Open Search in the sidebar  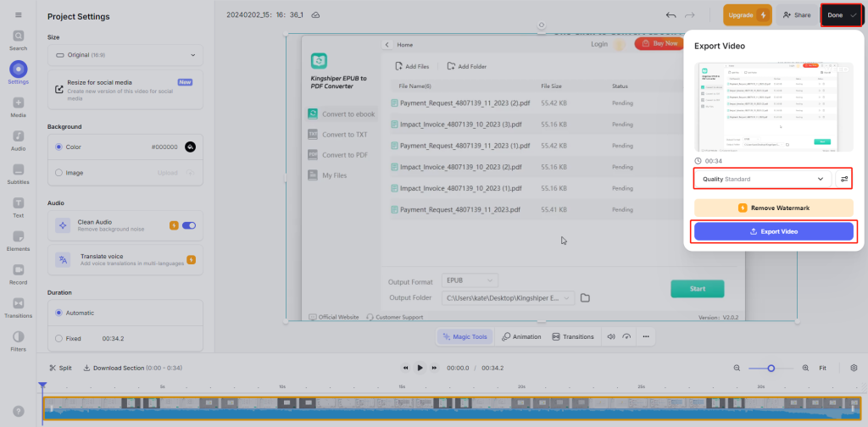pos(19,41)
